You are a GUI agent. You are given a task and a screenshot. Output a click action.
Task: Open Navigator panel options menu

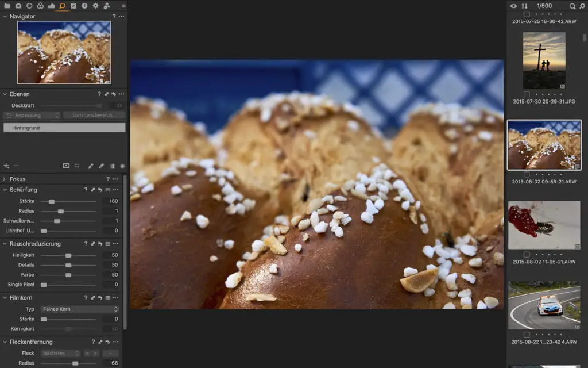[122, 16]
